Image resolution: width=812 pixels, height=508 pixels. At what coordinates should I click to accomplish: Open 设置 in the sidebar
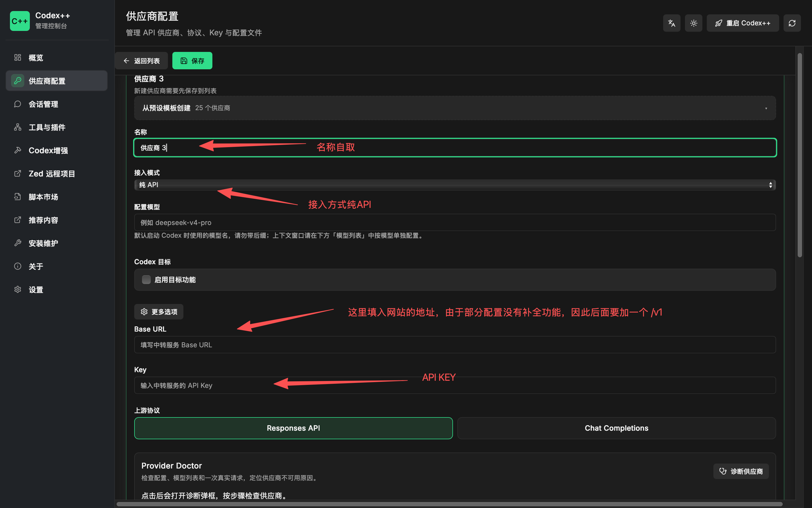pos(56,289)
